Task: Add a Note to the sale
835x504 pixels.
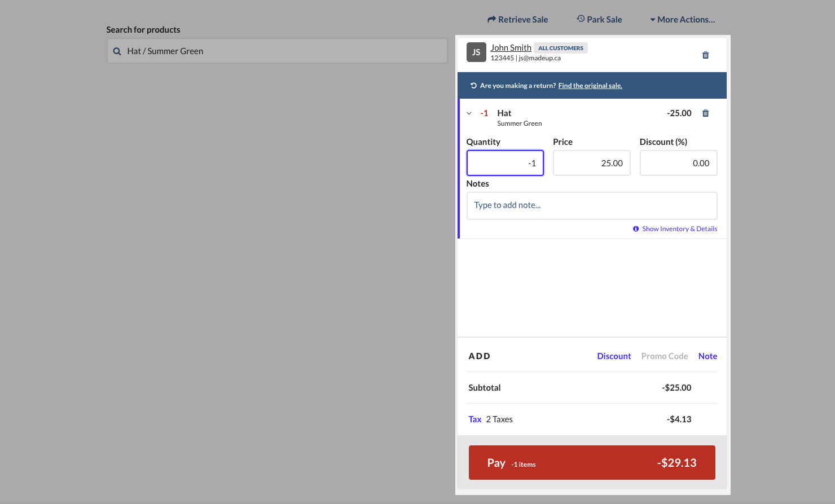Action: point(707,356)
